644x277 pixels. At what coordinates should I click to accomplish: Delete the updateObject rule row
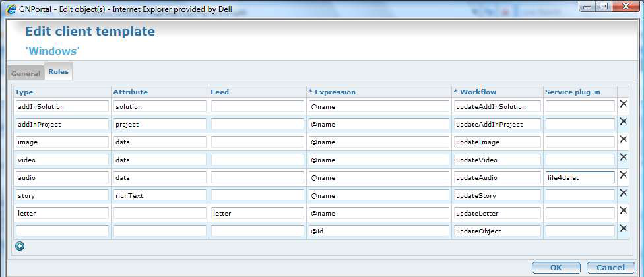pos(623,228)
